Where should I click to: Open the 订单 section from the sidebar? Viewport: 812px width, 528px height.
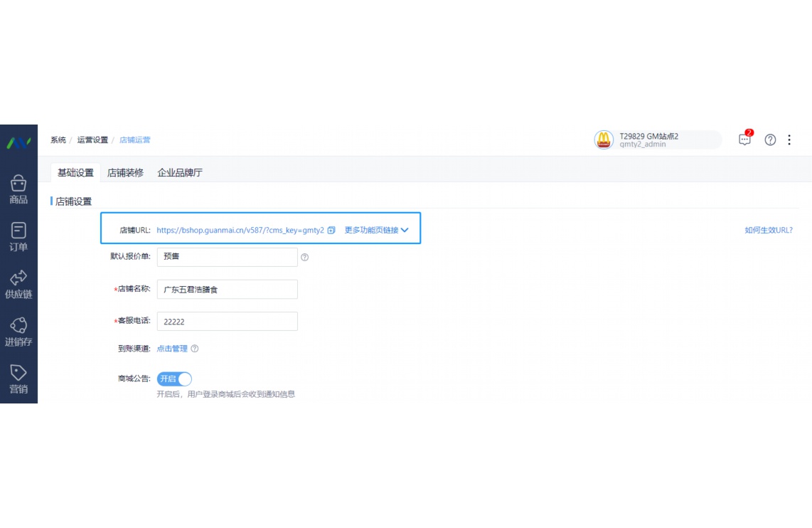[18, 233]
